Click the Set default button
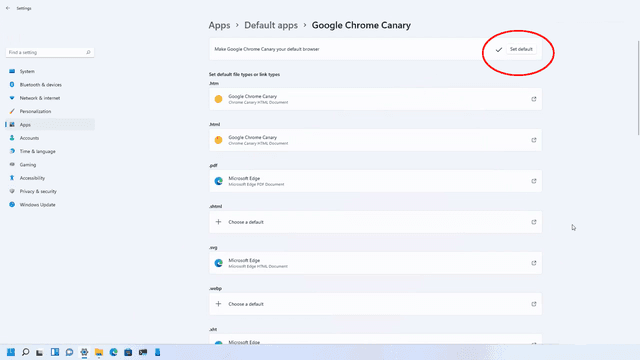Screen dimensions: 640x360 (x=521, y=49)
